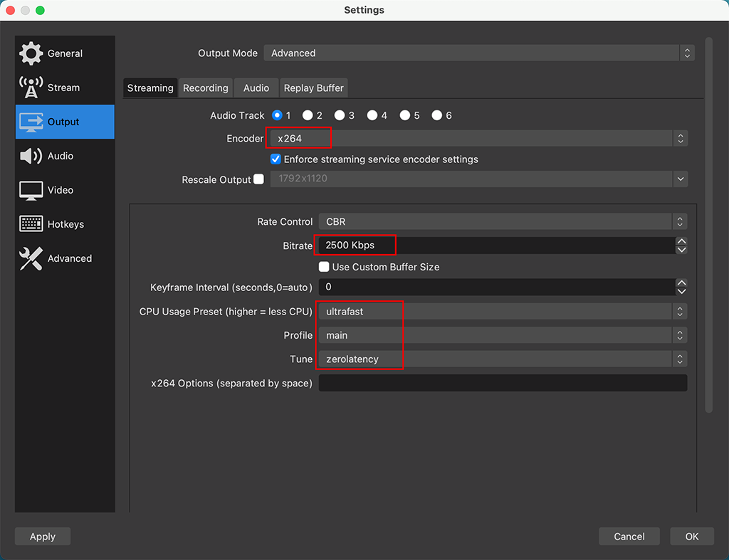The width and height of the screenshot is (729, 560).
Task: Click the Apply button
Action: coord(43,537)
